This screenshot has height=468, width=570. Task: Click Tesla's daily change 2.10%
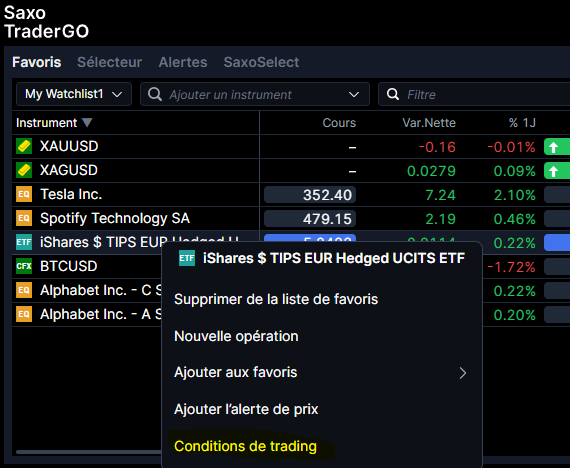[514, 195]
